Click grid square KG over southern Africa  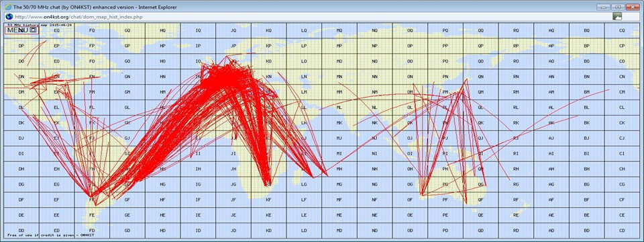268,184
